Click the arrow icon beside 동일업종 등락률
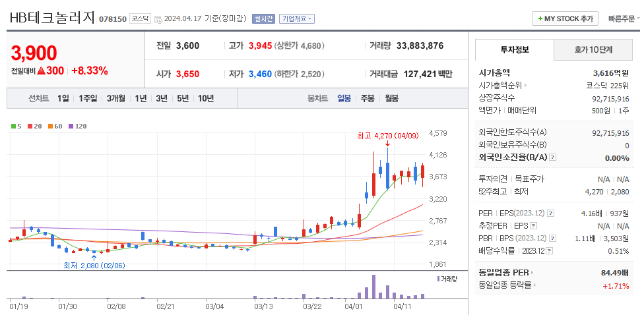 point(534,285)
